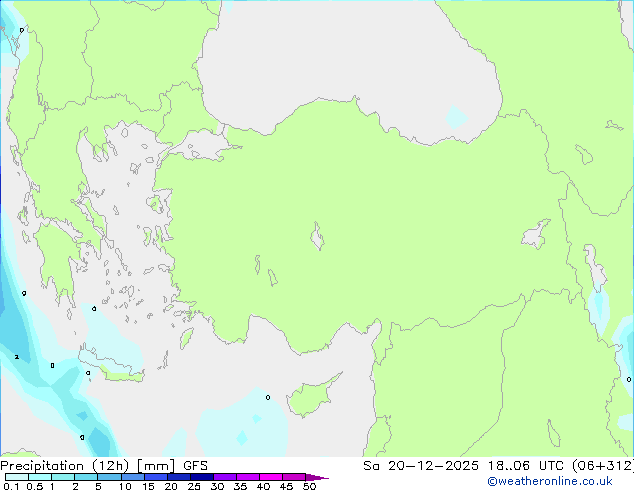Click the legend value label '0.5'
This screenshot has height=490, width=634.
(35, 486)
